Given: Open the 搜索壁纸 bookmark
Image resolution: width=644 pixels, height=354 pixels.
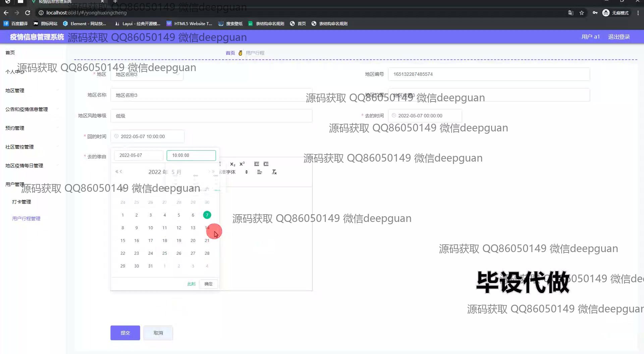Looking at the screenshot, I should point(230,23).
